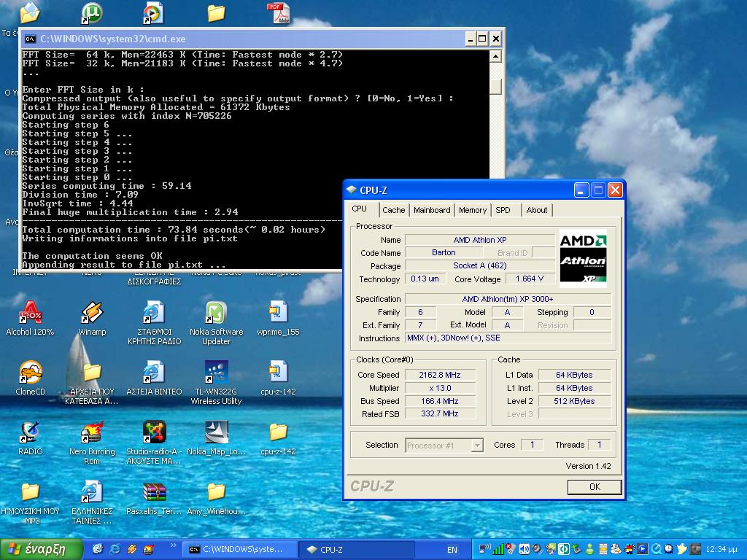Open the Amy_Winehou... folder

(216, 491)
